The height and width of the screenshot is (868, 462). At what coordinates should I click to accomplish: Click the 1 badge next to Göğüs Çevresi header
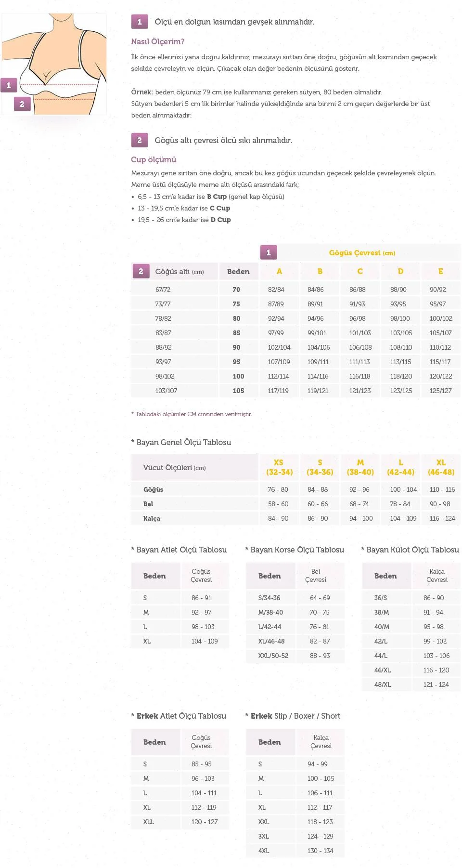point(269,252)
